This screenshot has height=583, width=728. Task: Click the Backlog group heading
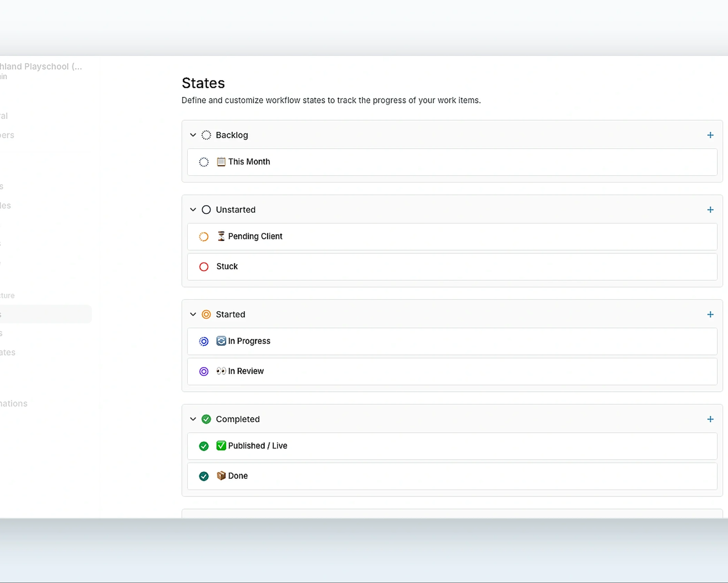tap(232, 135)
